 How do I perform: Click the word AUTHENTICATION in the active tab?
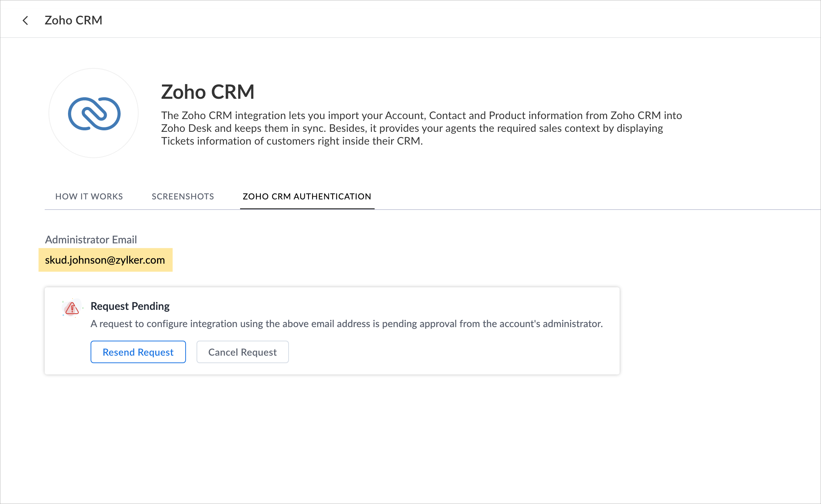(x=332, y=196)
